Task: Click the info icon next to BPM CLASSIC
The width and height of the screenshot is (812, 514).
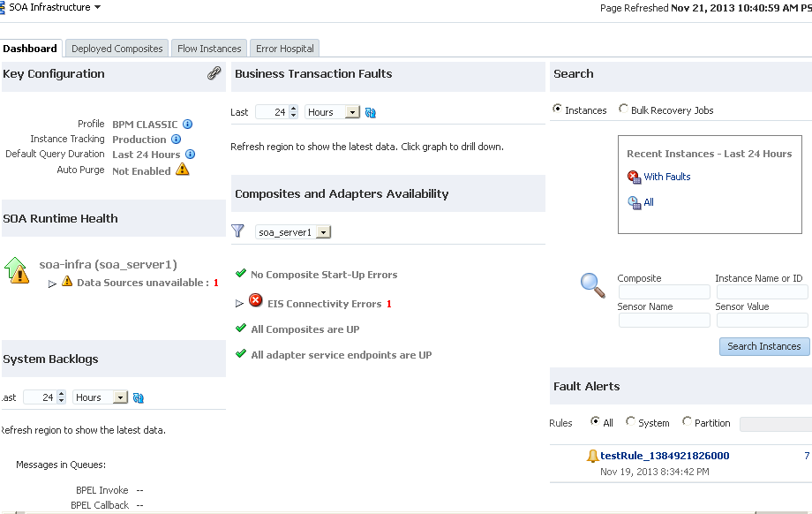Action: [x=188, y=125]
